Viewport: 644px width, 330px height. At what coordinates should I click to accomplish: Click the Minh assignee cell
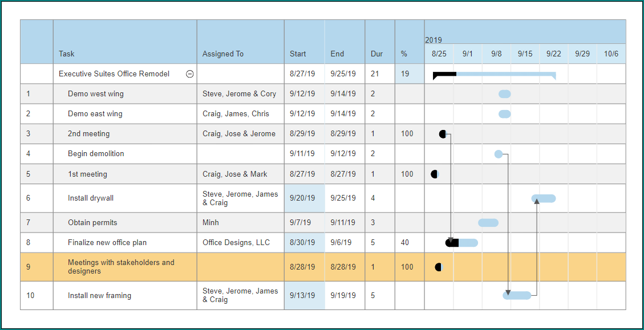click(240, 222)
